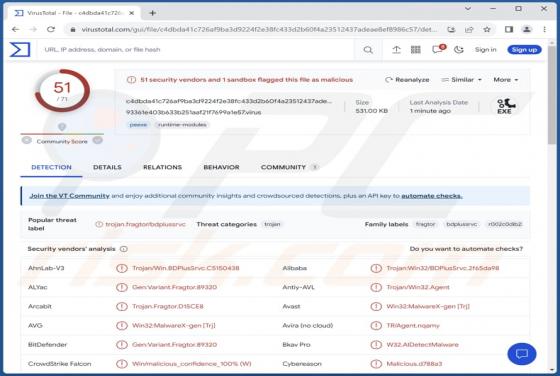Click the alert icon in the Avast row
560x376 pixels.
376,306
